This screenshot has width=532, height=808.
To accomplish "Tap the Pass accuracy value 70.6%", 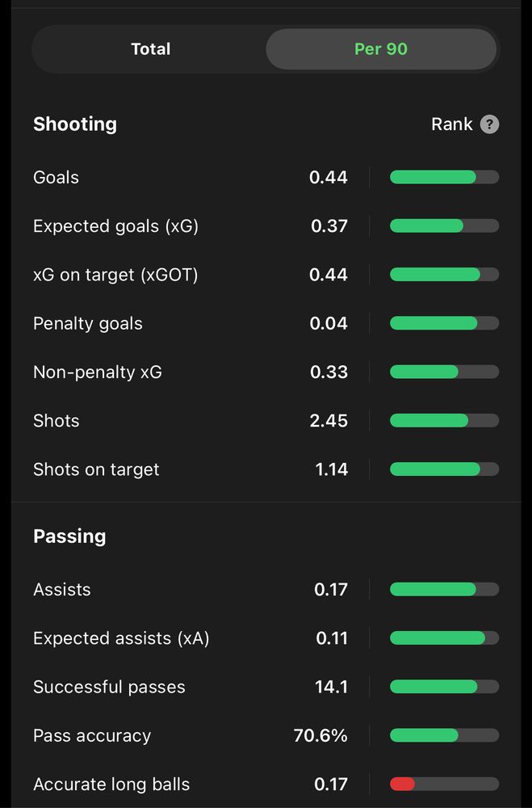I will [x=320, y=736].
